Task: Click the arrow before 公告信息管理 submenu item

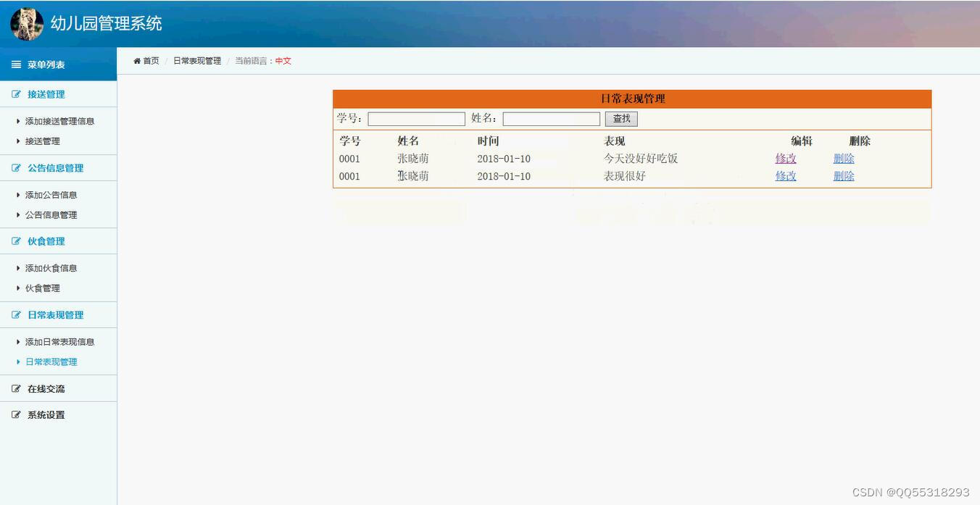Action: point(18,215)
